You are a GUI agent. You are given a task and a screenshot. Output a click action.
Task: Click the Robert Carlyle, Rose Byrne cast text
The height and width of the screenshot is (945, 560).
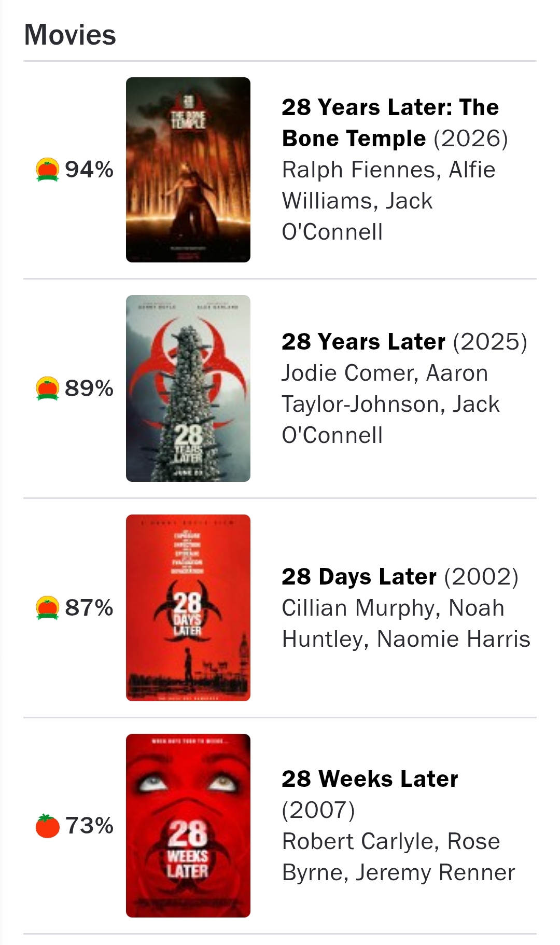[398, 857]
